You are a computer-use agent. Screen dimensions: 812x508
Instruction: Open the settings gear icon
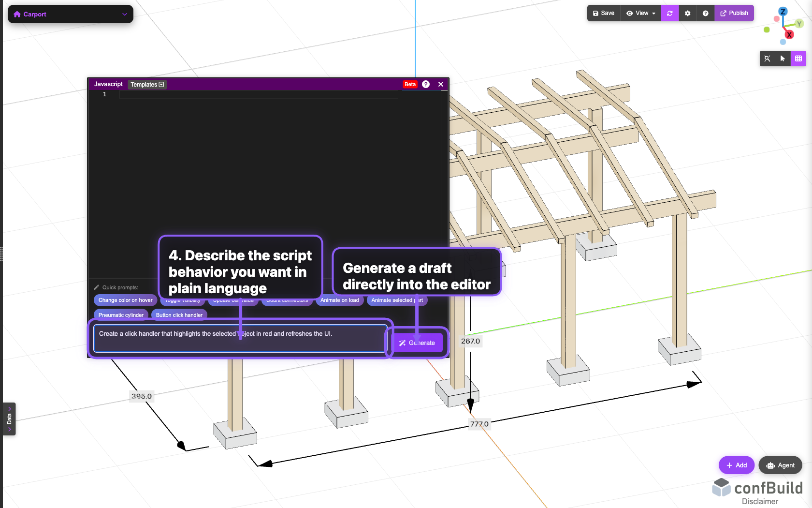coord(687,13)
